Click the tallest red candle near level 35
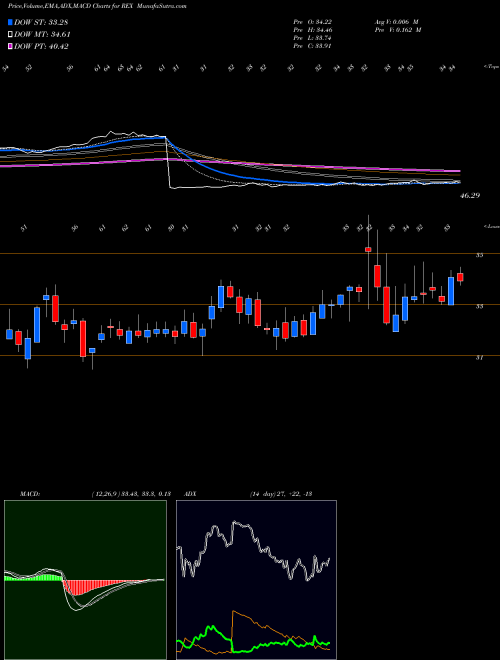Screen dimensions: 500x660 [x=386, y=305]
